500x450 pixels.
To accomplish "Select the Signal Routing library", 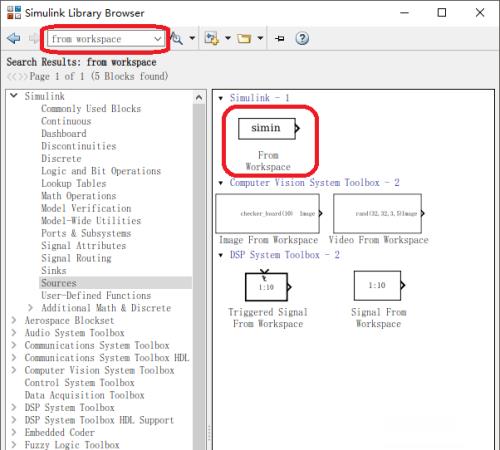I will pos(76,258).
